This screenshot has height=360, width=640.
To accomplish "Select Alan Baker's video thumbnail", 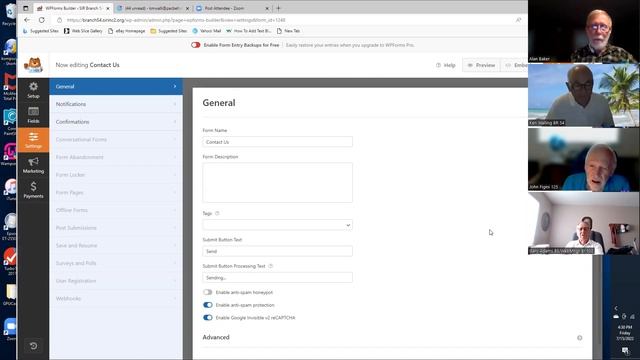I will 584,31.
